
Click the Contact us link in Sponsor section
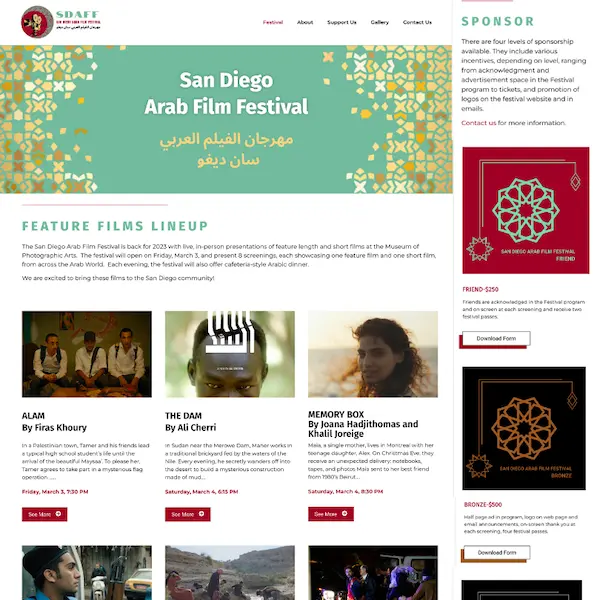[478, 123]
